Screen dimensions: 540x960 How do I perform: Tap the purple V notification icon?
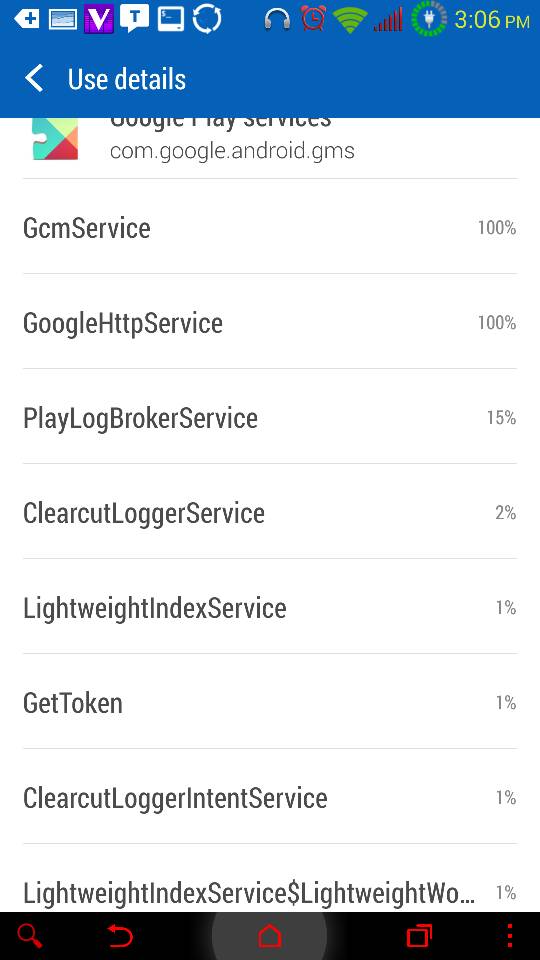tap(99, 19)
